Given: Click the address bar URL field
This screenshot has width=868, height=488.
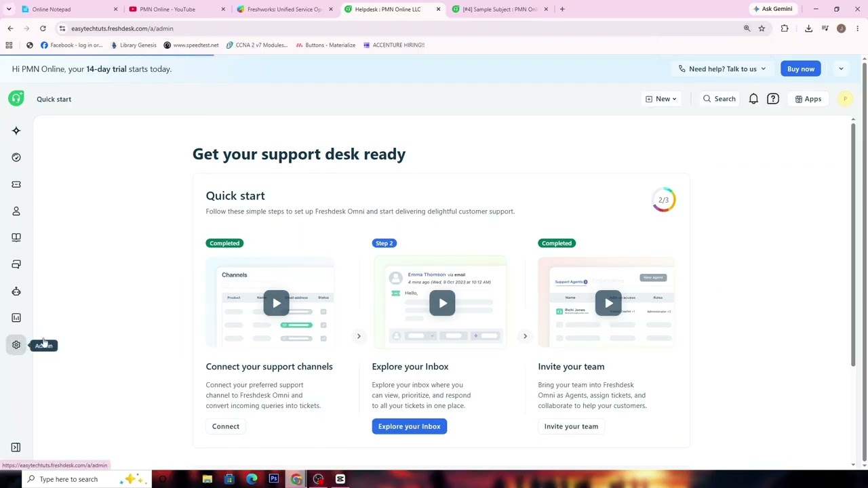Looking at the screenshot, I should pyautogui.click(x=400, y=28).
